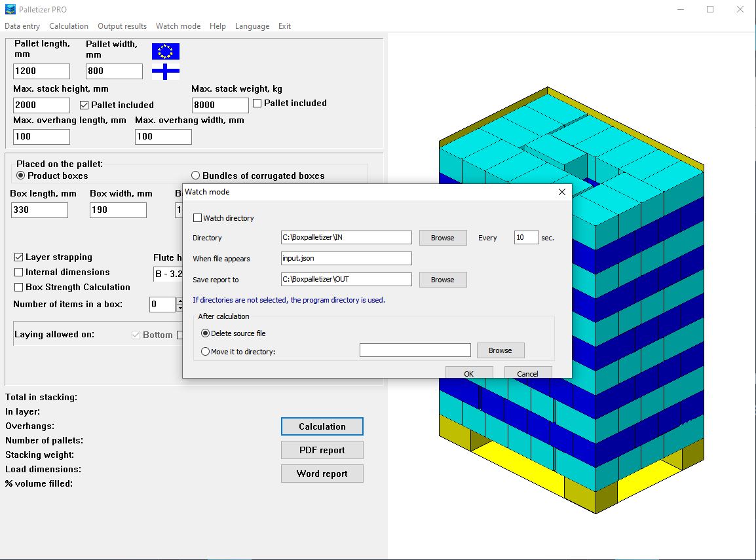The width and height of the screenshot is (756, 560).
Task: Click Browse for move-to directory
Action: click(x=500, y=350)
